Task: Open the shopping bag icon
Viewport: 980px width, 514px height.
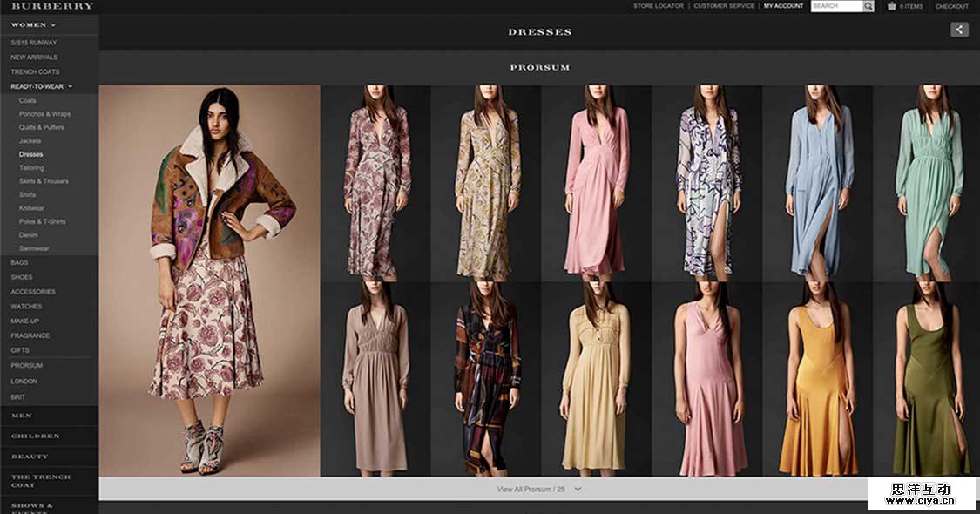Action: (892, 6)
